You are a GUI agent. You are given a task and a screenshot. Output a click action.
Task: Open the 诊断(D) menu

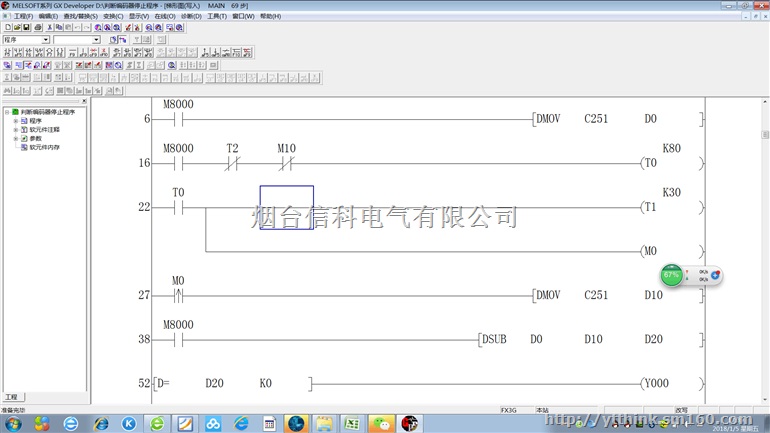point(191,16)
